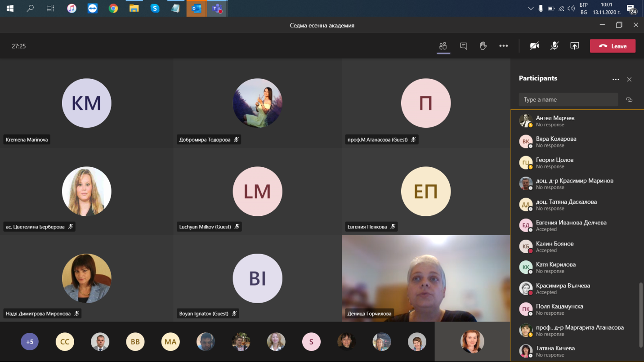Select Деница Горчилова live video
The width and height of the screenshot is (644, 362).
pyautogui.click(x=425, y=278)
